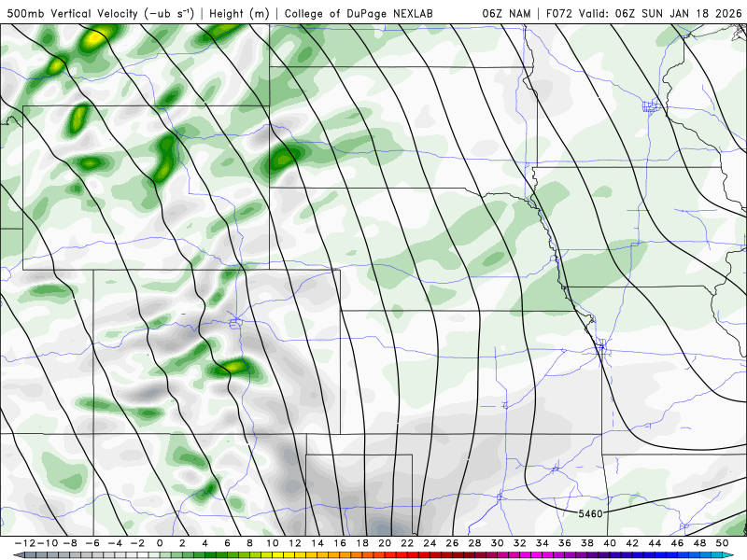Click the right cyan arrow end of the colorbar
The image size is (747, 560).
(729, 555)
